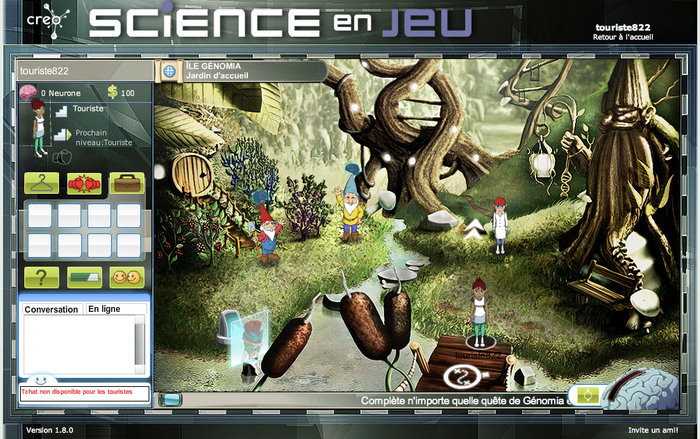Open the brown briefcase inventory

(127, 183)
